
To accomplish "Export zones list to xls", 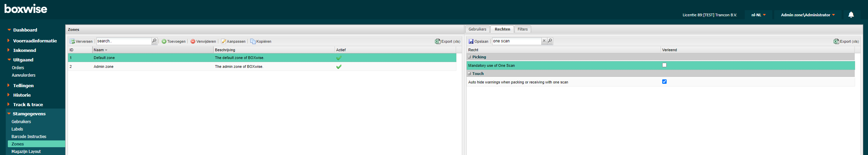I will (x=447, y=41).
